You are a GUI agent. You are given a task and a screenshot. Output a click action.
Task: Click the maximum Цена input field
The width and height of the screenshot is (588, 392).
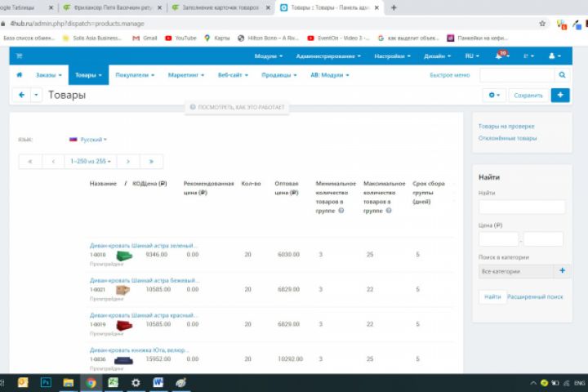pos(543,239)
